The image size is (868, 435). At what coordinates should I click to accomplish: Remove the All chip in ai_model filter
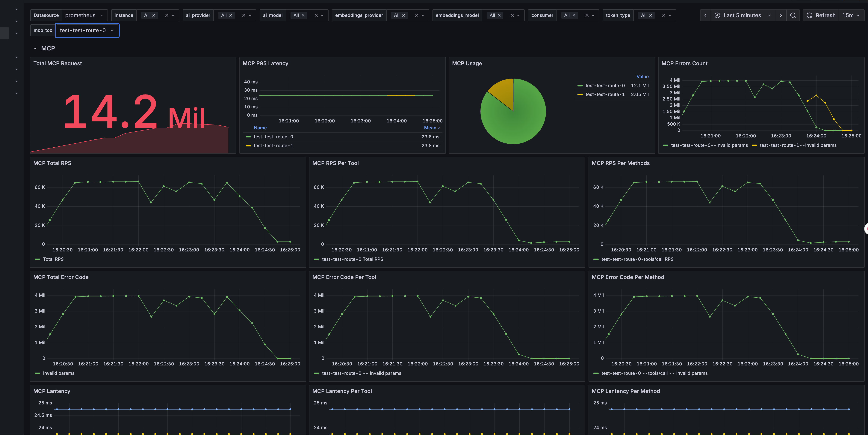303,16
